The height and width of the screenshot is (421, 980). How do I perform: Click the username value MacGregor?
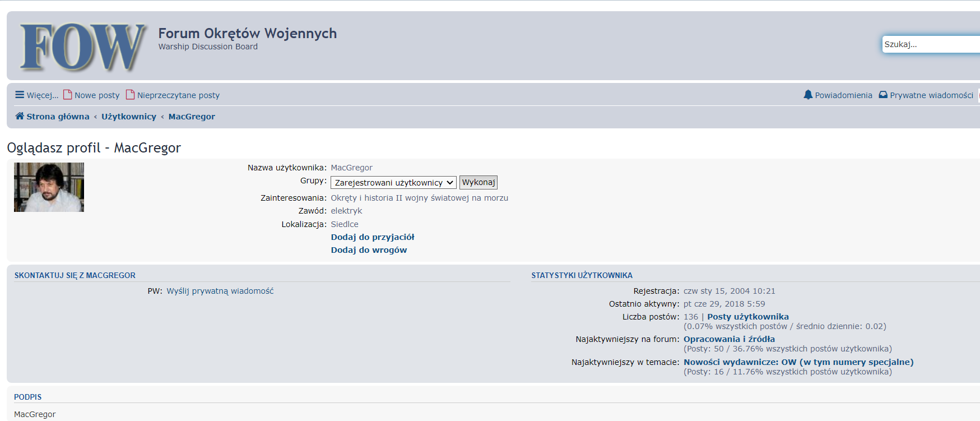[351, 168]
